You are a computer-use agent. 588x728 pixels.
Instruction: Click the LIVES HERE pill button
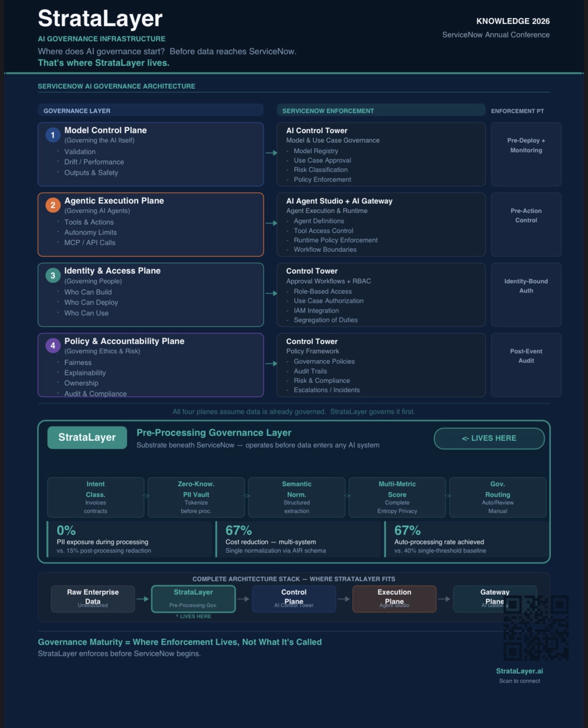coord(489,438)
